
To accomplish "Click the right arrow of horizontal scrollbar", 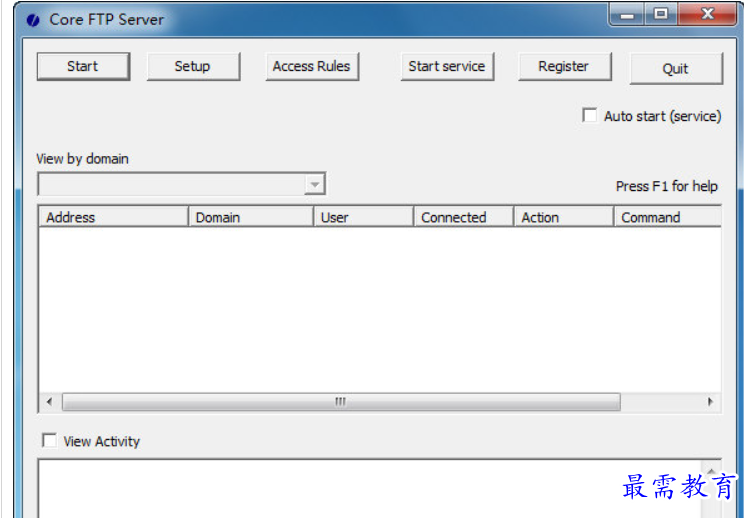I will [x=710, y=402].
